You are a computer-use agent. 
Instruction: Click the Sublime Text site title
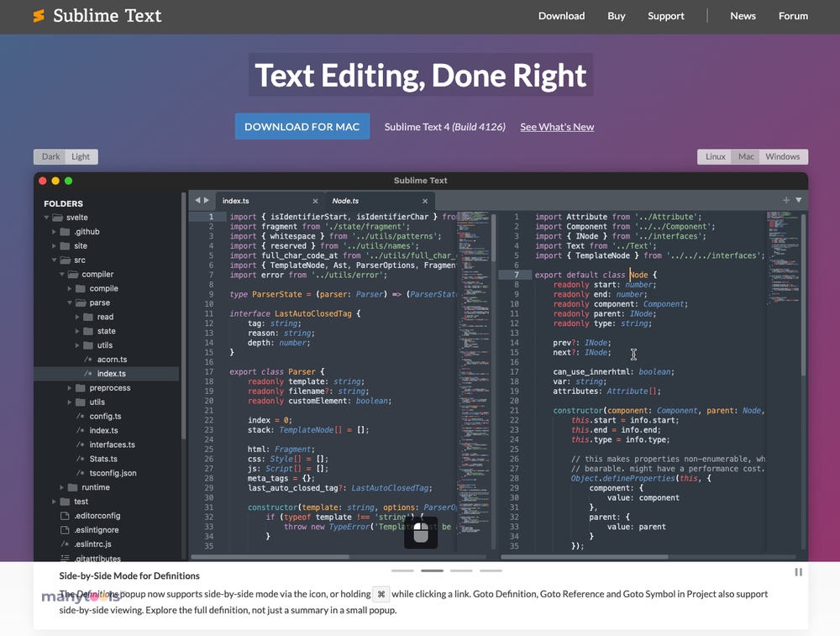pos(108,15)
